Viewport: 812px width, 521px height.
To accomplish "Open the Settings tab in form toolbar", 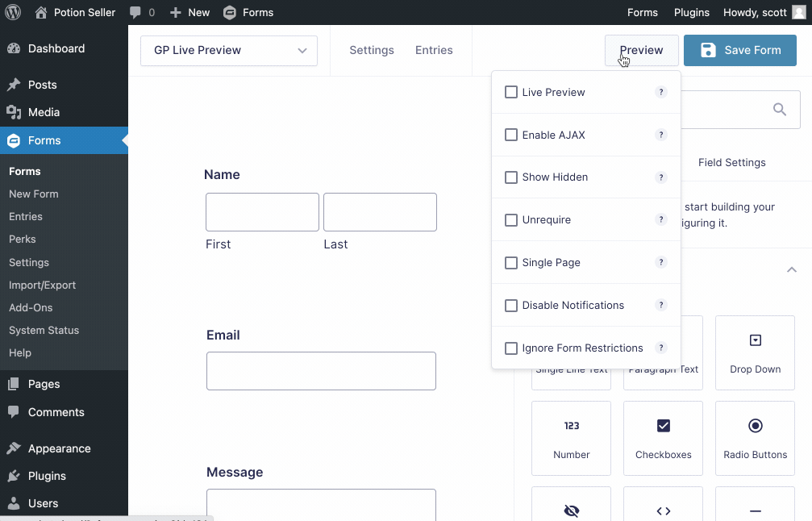I will (372, 50).
